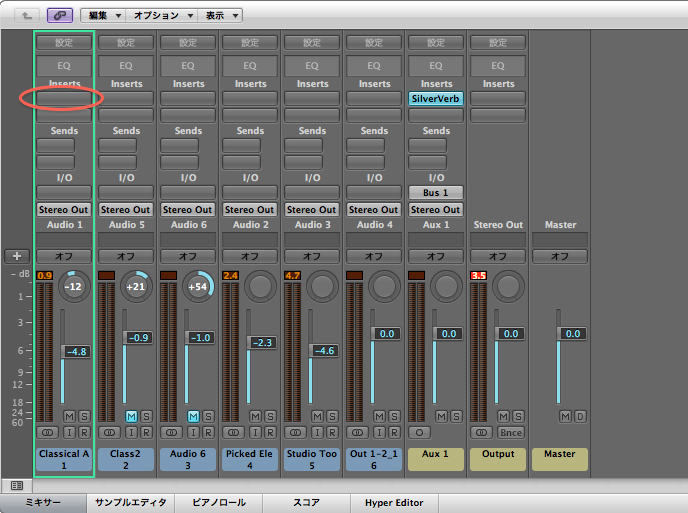The image size is (688, 513).
Task: Record-enable the Studio Too channel
Action: (x=332, y=433)
